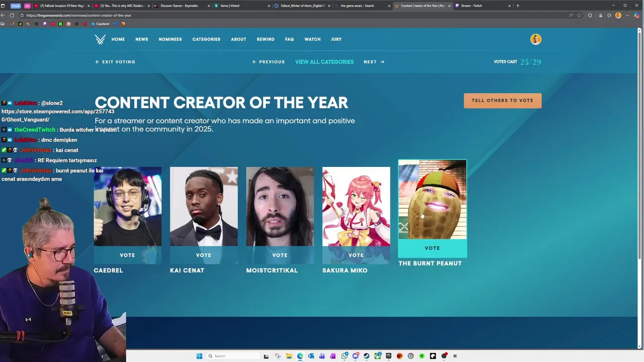Screen dimensions: 644x362
Task: Select MoistCr1TiKaL's nominee photo
Action: coord(280,207)
